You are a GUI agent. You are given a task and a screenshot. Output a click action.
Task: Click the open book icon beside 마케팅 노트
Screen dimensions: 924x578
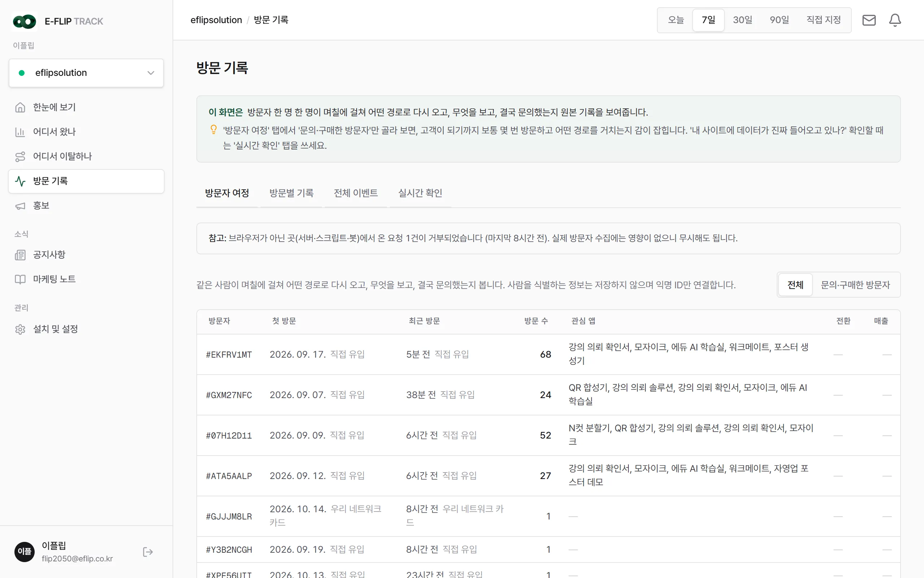(20, 280)
